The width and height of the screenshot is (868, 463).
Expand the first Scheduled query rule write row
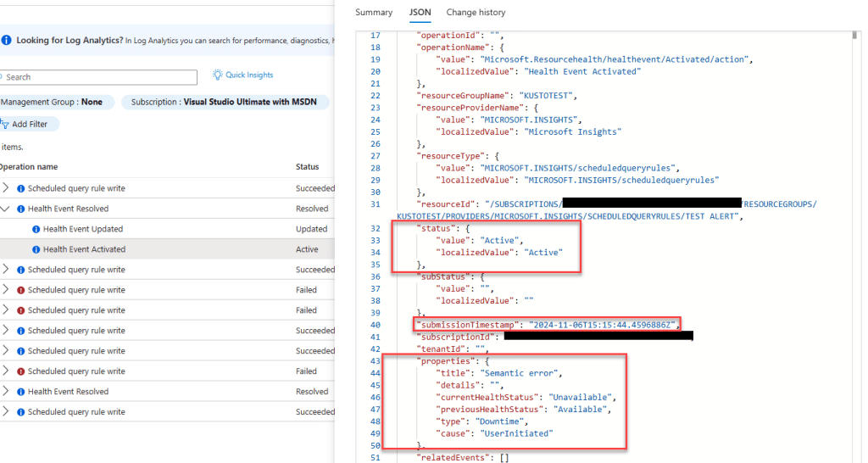coord(6,188)
